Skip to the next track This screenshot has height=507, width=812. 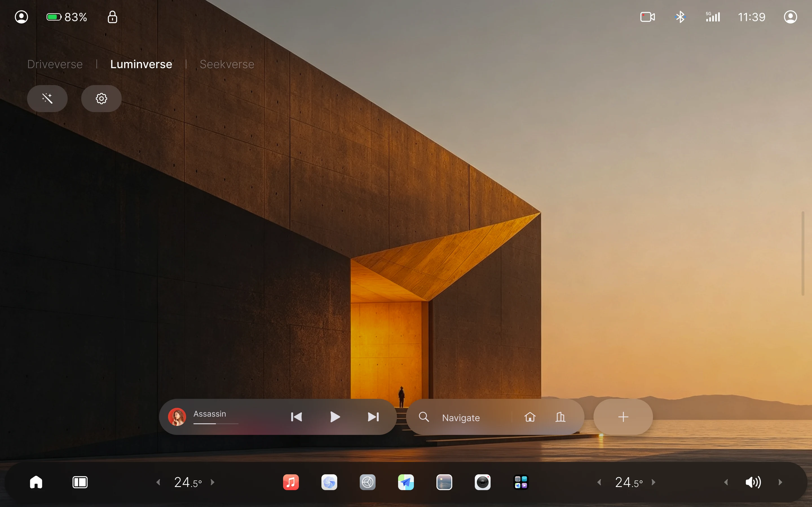(x=373, y=417)
